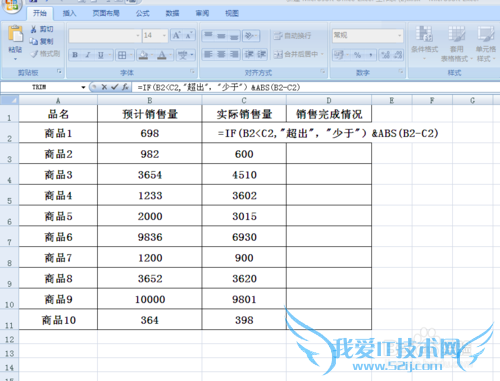Toggle top vertical alignment
The image size is (500, 381).
pos(208,35)
